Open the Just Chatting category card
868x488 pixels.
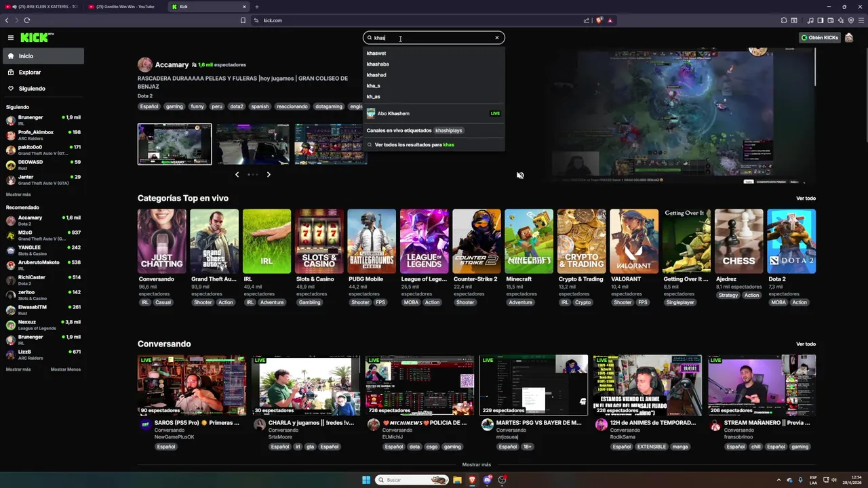point(161,241)
